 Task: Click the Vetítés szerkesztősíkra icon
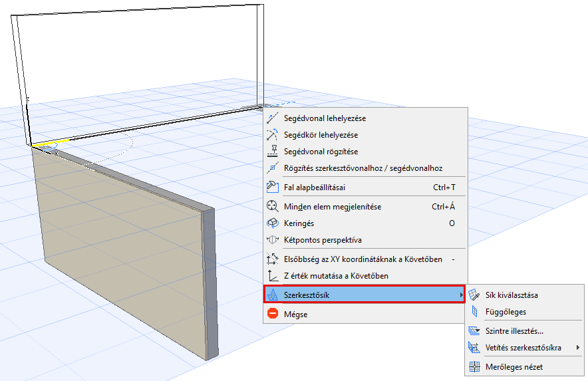pos(474,348)
